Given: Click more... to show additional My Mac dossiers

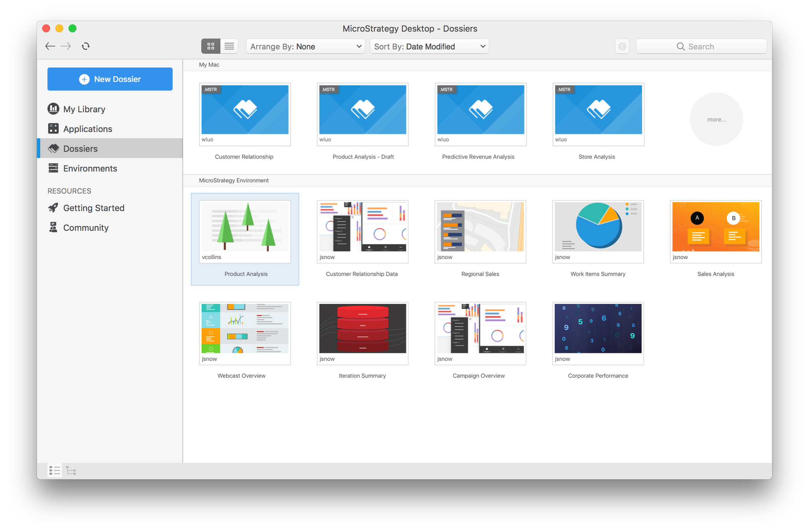Looking at the screenshot, I should 716,119.
